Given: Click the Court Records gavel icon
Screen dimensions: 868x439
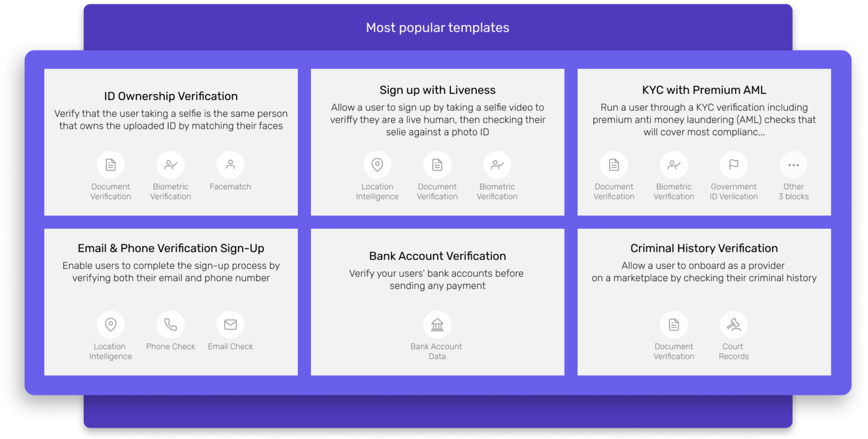Looking at the screenshot, I should (734, 323).
